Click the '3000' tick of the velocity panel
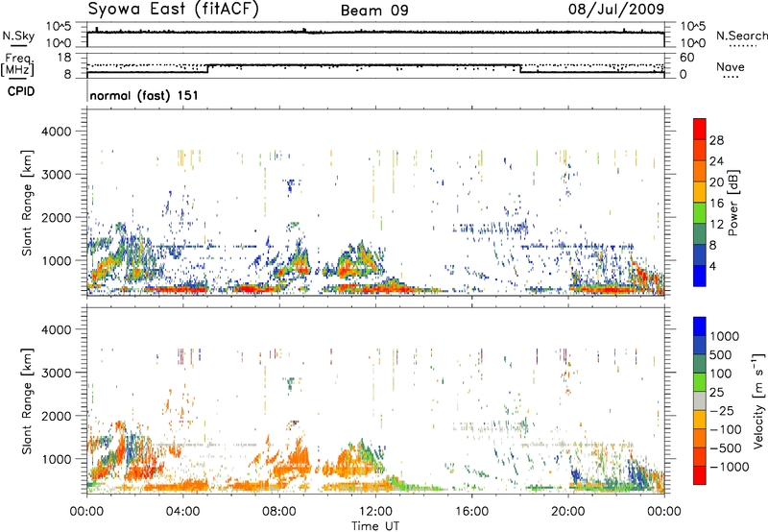The image size is (768, 532). coord(57,373)
